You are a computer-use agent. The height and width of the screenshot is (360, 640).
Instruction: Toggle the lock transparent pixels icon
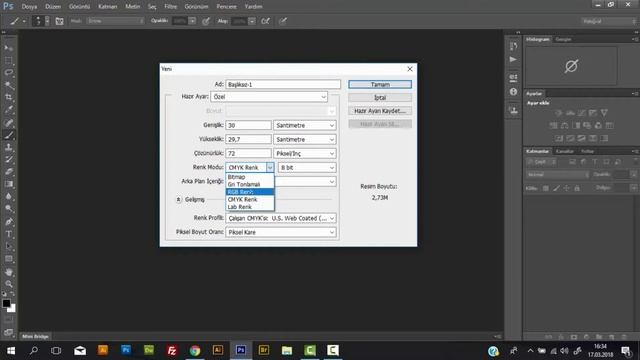click(546, 188)
